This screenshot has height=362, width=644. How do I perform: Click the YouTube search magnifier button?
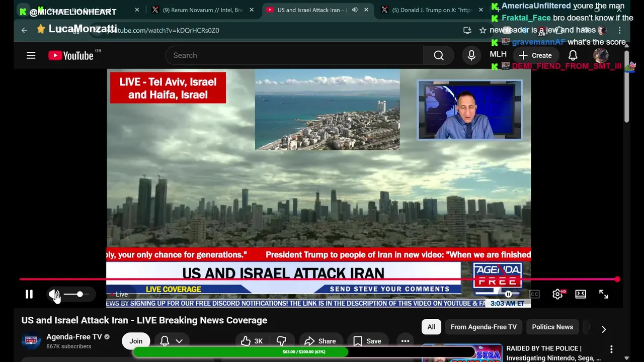coord(439,55)
